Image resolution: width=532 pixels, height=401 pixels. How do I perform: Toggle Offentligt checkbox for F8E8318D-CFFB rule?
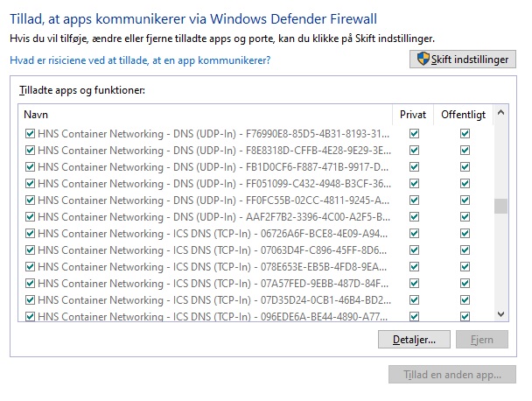click(465, 150)
